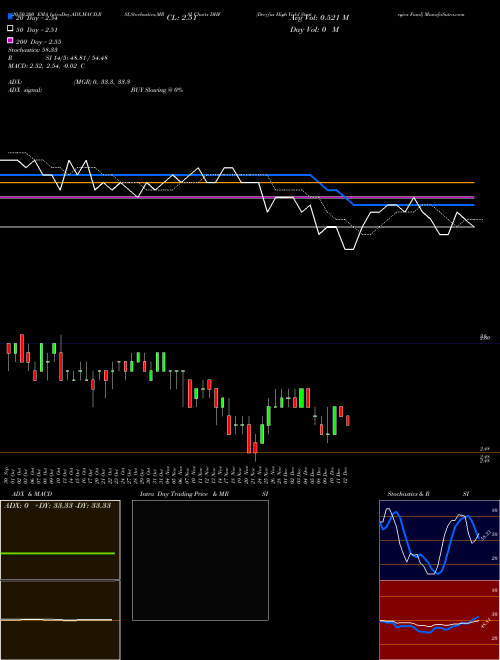Click the 'ADX: 0 +DY: 33.33 -DY: 33.33' readout

57,506
